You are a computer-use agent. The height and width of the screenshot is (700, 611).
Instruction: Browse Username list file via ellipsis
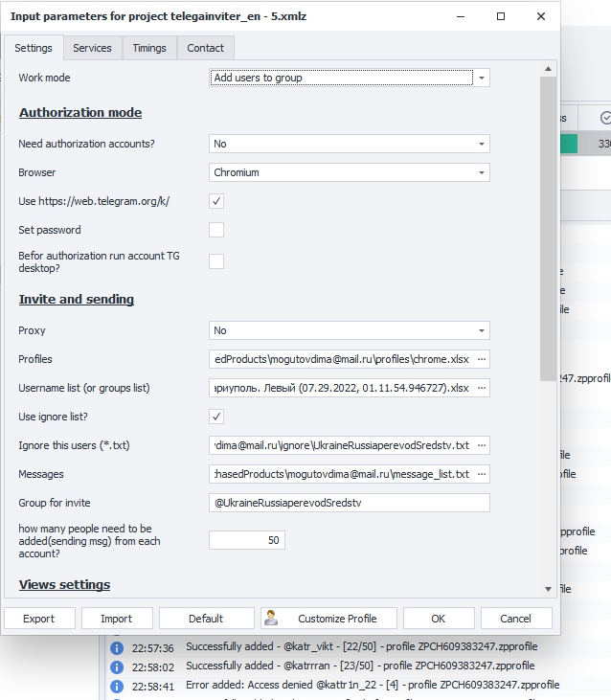pos(482,388)
